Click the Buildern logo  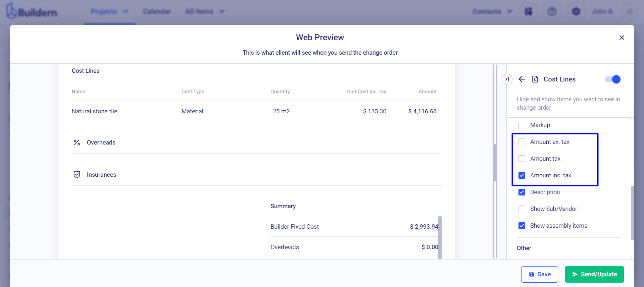tap(32, 12)
